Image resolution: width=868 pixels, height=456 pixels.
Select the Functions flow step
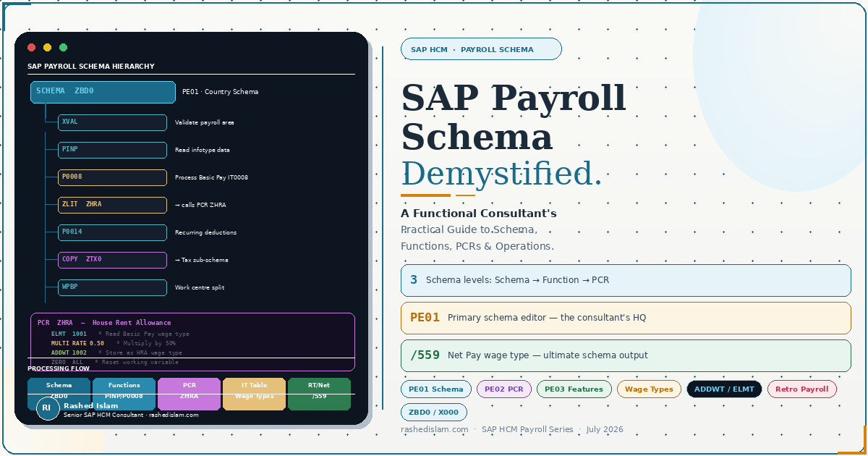pyautogui.click(x=124, y=394)
